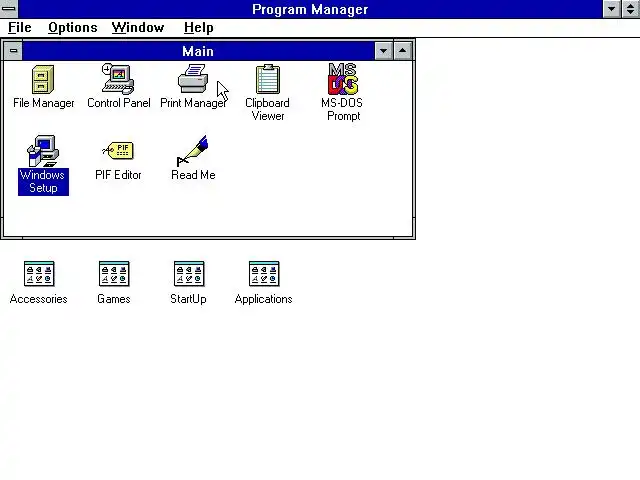Minimize the Program Manager window

click(x=611, y=9)
